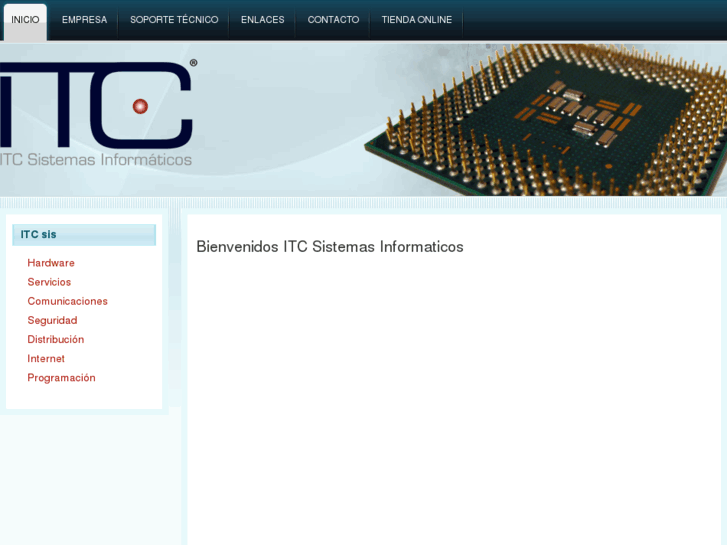Go to the Comunicaciones section

(x=67, y=301)
